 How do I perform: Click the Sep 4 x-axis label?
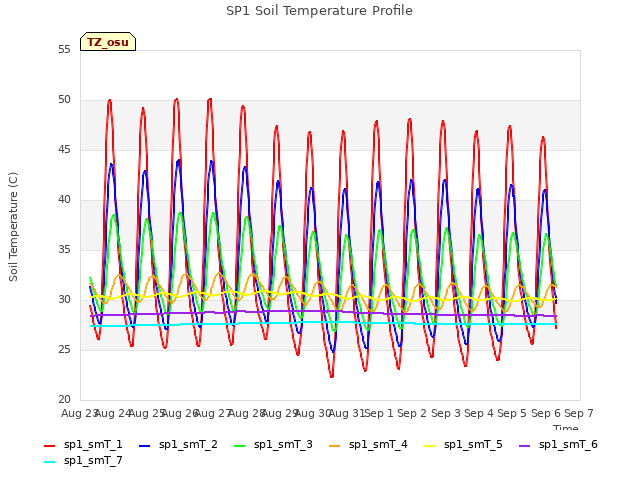[479, 413]
